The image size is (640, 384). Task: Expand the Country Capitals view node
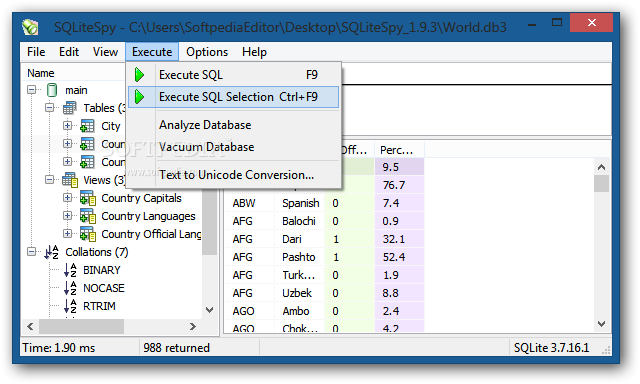68,198
